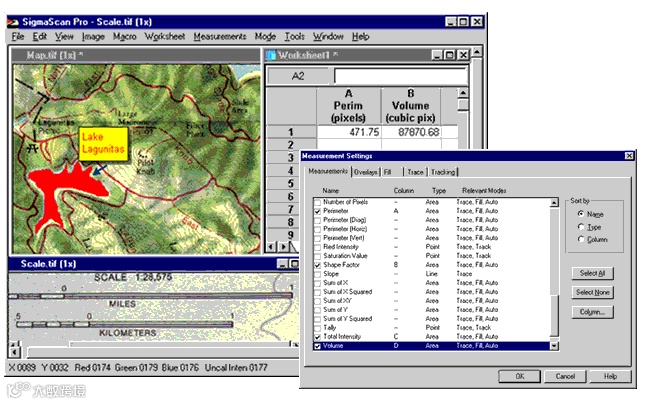Open the Measurements menu
The width and height of the screenshot is (648, 404).
tap(219, 37)
